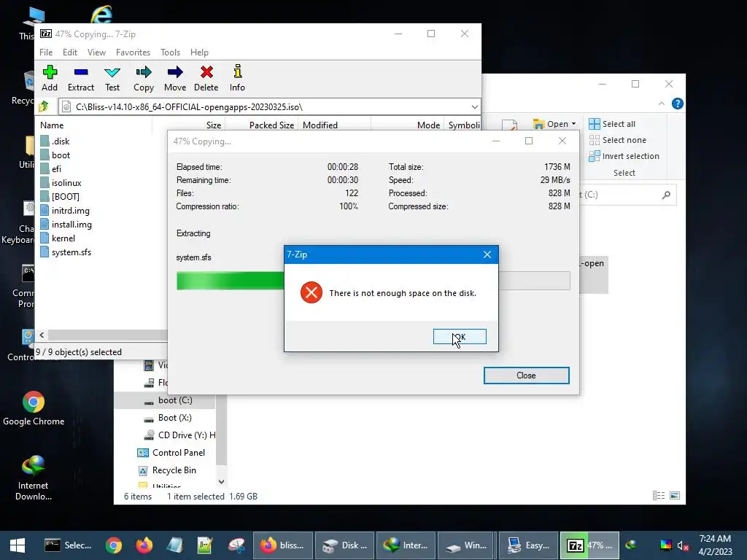Open the Edit menu

coord(70,52)
